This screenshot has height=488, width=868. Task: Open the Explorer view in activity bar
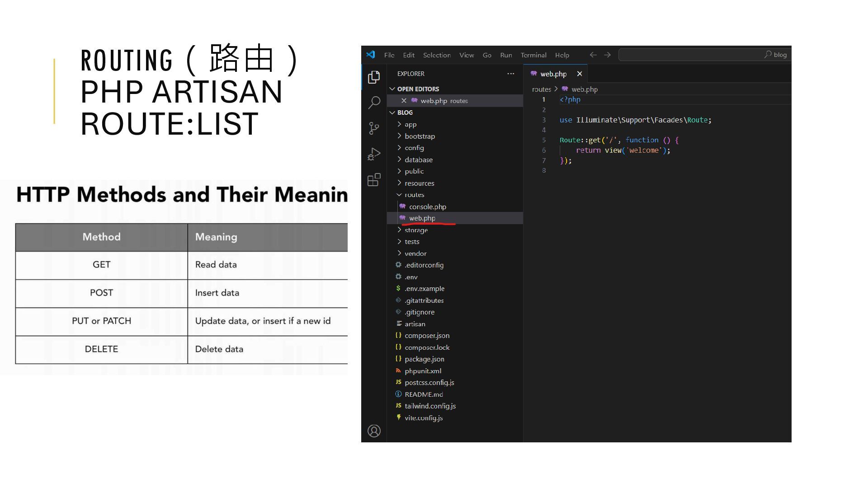coord(374,77)
